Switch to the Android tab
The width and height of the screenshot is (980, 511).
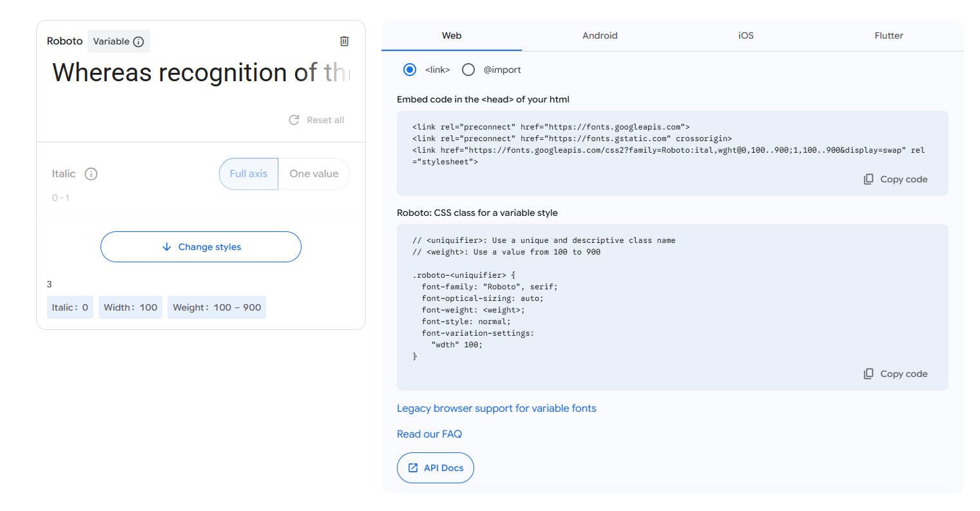tap(600, 35)
